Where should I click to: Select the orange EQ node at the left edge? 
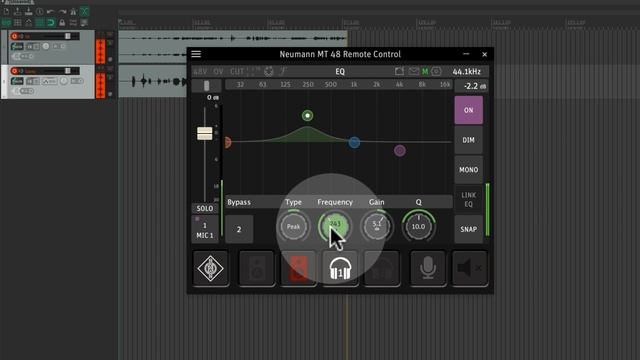tap(228, 142)
